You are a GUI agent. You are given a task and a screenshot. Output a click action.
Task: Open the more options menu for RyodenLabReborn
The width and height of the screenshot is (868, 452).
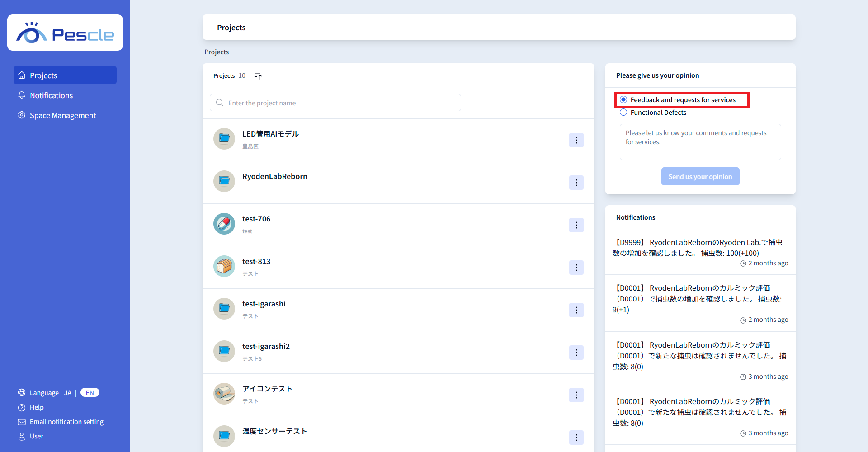click(576, 183)
